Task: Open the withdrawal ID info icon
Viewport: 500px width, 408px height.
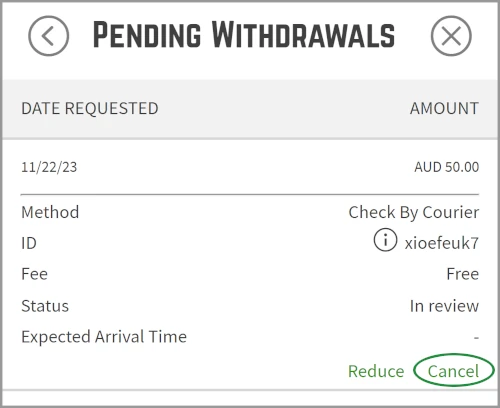Action: 385,240
